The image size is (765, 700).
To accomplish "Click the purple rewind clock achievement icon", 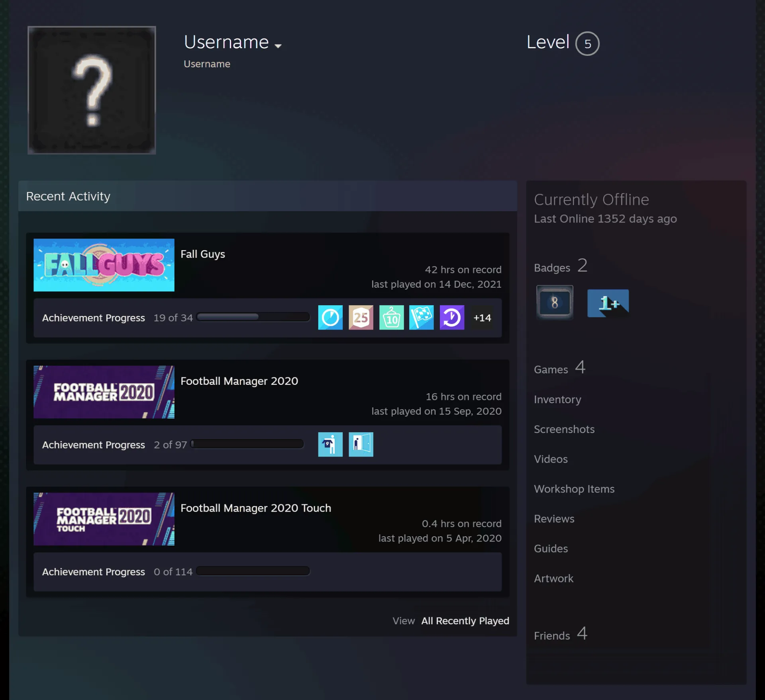I will [x=452, y=318].
